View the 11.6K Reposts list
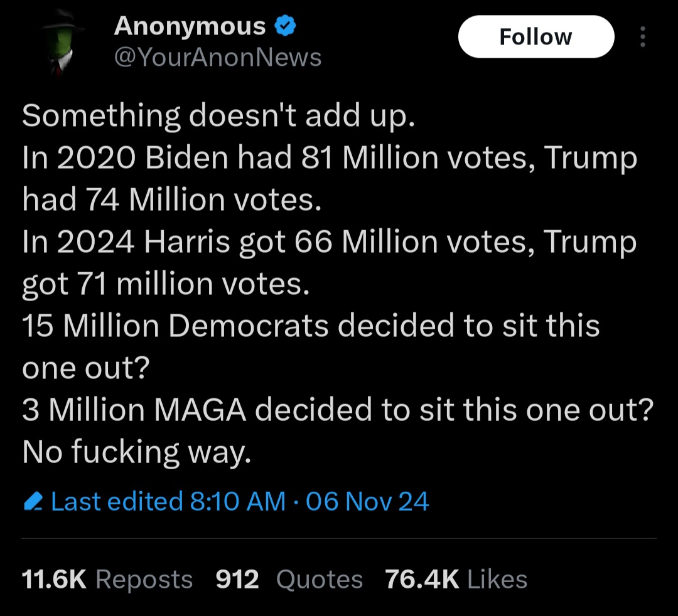Image resolution: width=678 pixels, height=616 pixels. (107, 579)
